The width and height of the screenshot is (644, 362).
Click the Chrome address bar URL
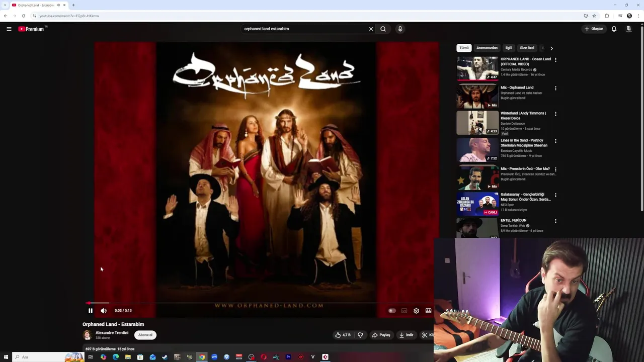69,16
